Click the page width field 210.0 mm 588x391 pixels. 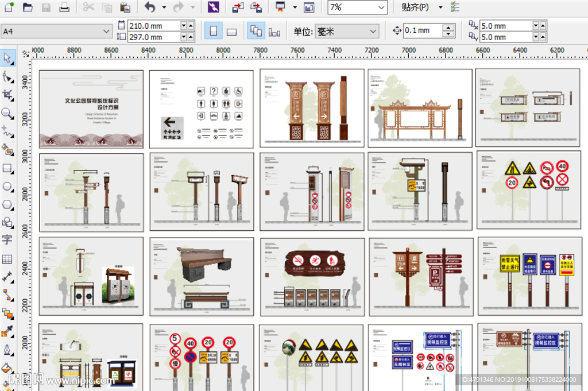(154, 26)
